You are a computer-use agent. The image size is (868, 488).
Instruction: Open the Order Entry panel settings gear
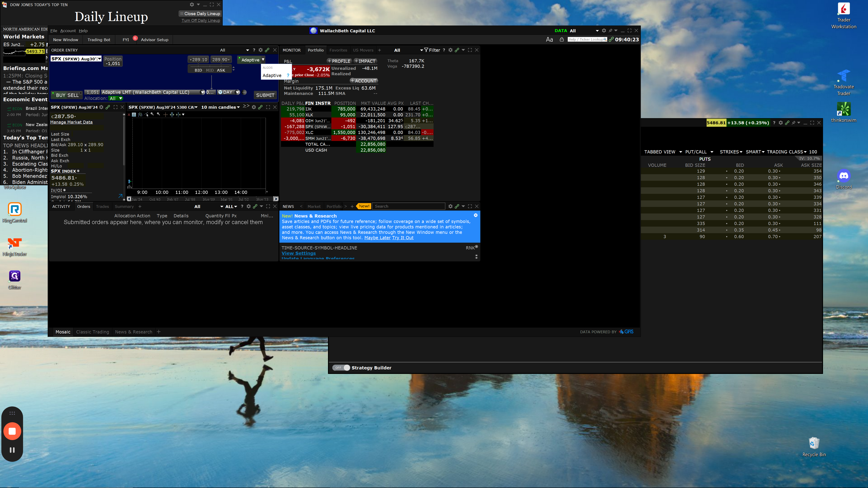coord(260,50)
